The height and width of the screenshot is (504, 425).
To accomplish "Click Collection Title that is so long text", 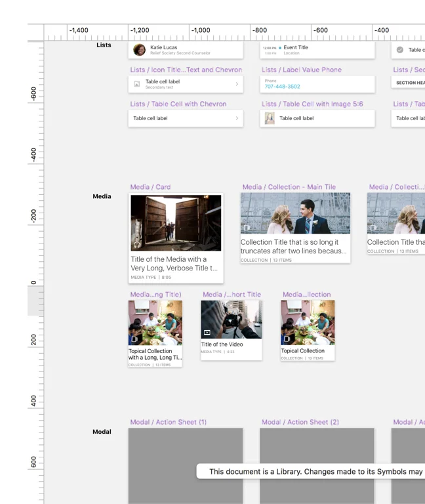I will [294, 247].
